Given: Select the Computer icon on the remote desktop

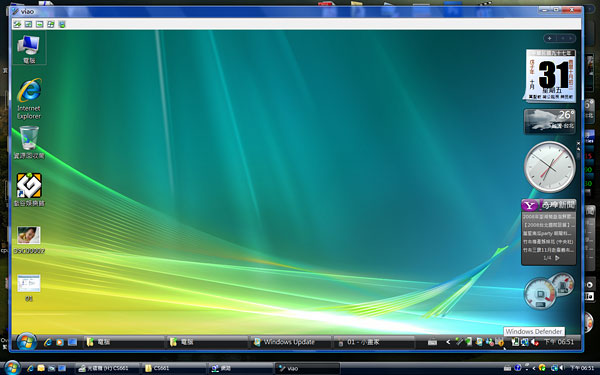Looking at the screenshot, I should pos(29,49).
